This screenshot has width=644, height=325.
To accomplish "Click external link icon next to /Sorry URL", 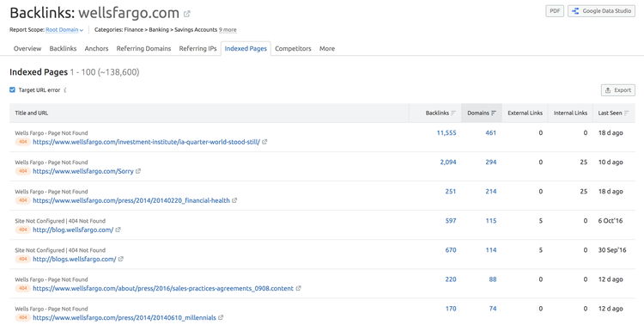I will tap(138, 171).
